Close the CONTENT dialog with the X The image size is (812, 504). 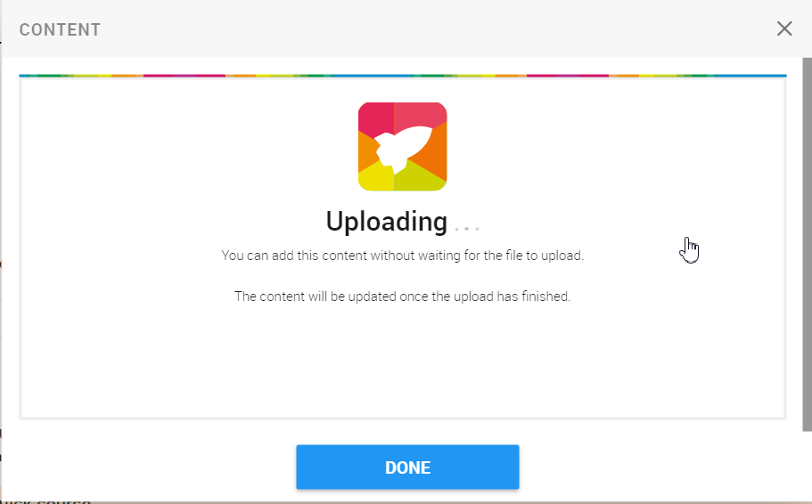[784, 29]
